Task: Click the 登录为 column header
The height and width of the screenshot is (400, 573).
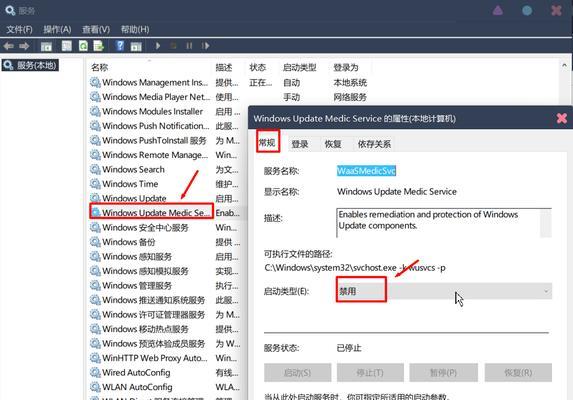Action: pyautogui.click(x=346, y=67)
